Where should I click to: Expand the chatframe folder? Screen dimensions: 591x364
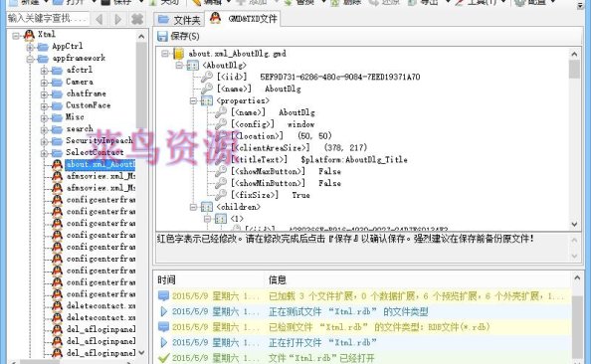44,94
